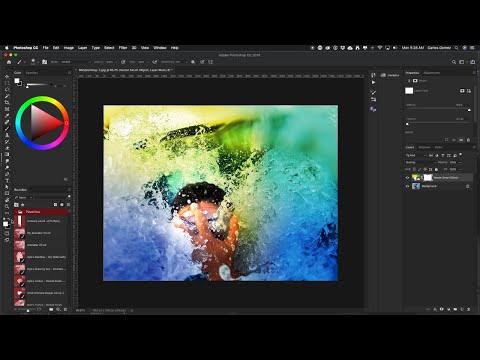Viewport: 480px width, 360px height.
Task: Click the Feather slider handle
Action: [x=407, y=124]
